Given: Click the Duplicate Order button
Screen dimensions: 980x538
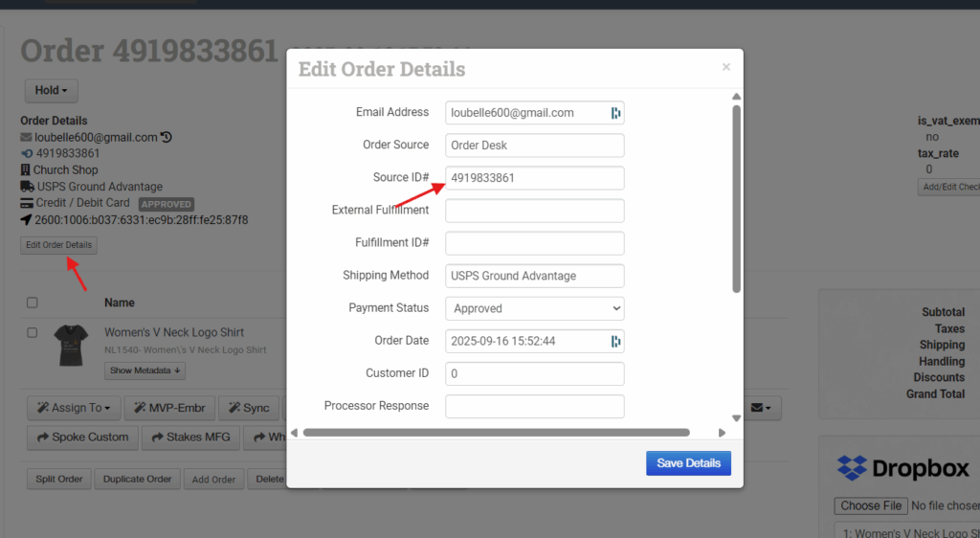Looking at the screenshot, I should [x=137, y=479].
